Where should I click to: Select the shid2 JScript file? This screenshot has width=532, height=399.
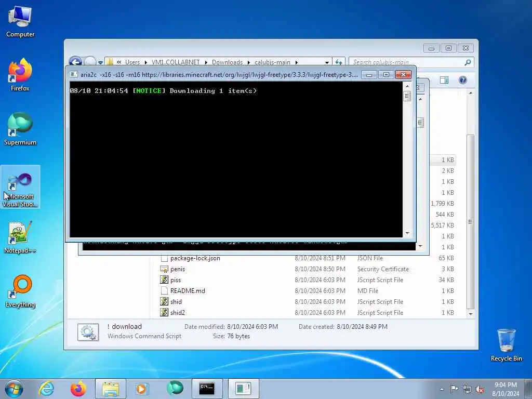(x=178, y=312)
